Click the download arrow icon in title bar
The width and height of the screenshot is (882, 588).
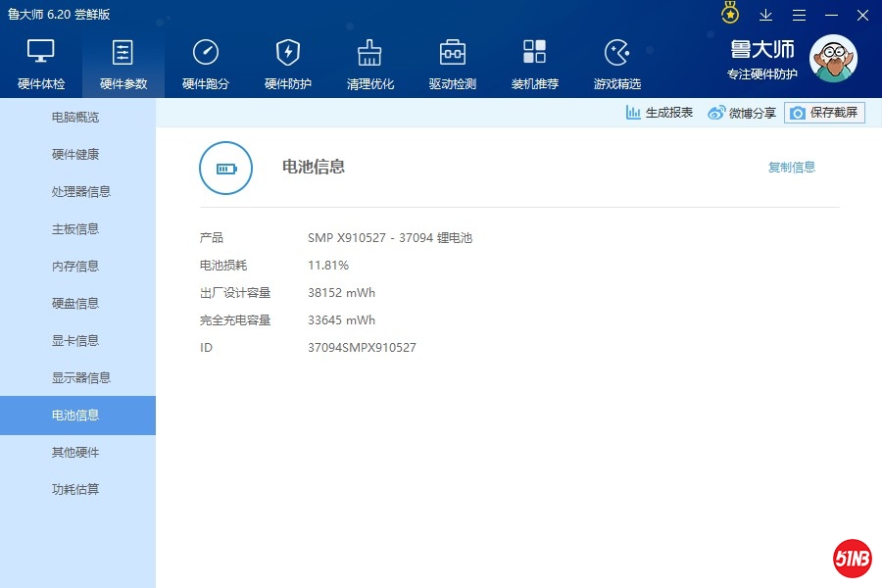766,15
